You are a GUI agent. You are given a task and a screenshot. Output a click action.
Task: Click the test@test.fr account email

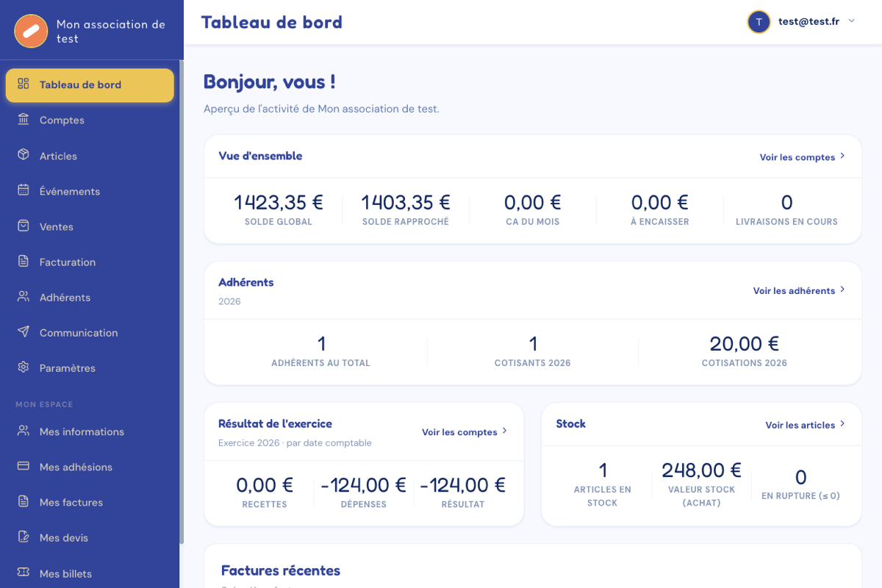click(808, 21)
